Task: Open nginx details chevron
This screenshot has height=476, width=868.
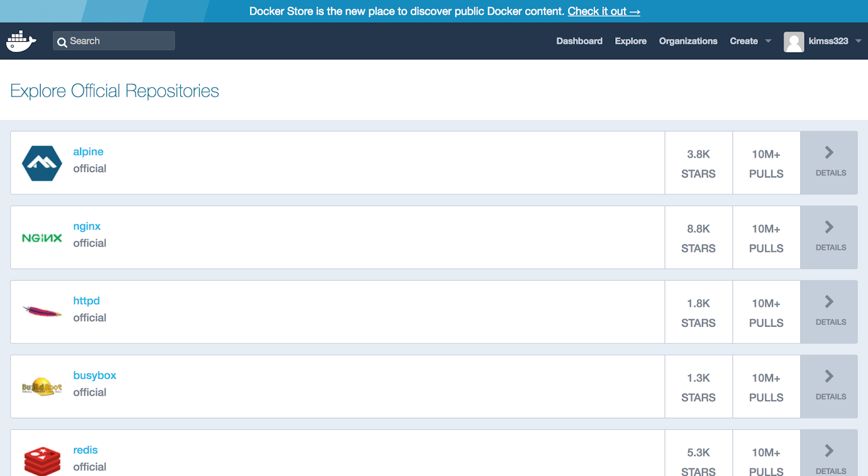Action: tap(829, 227)
